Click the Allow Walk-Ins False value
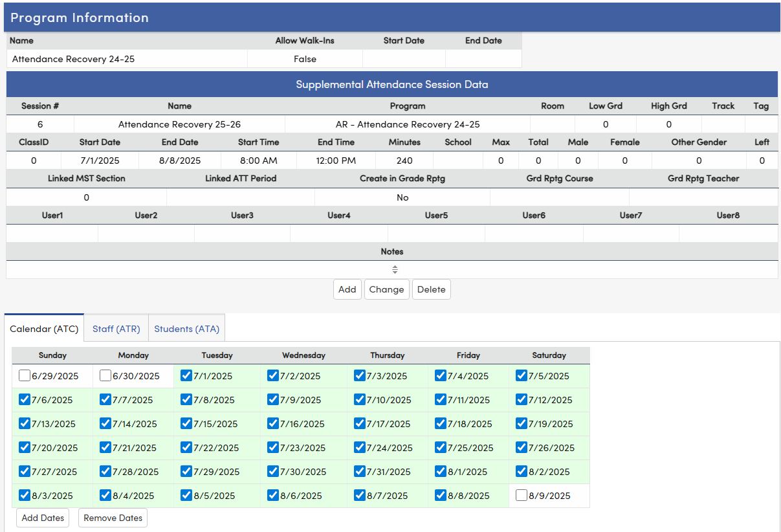Viewport: 781px width, 532px height. [305, 59]
